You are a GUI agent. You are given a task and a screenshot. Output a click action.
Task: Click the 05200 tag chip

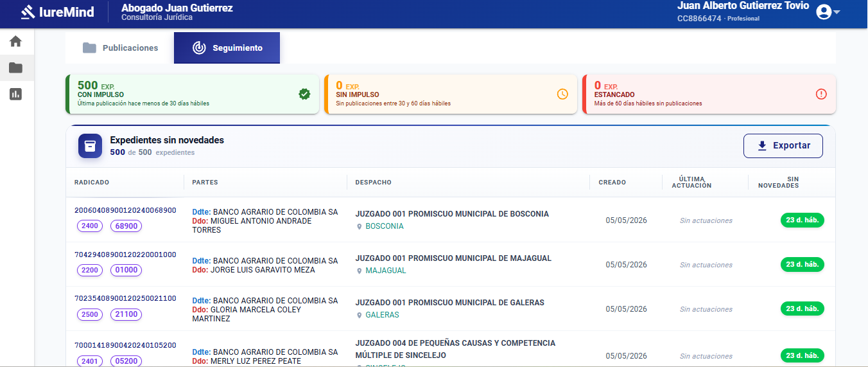(x=126, y=361)
